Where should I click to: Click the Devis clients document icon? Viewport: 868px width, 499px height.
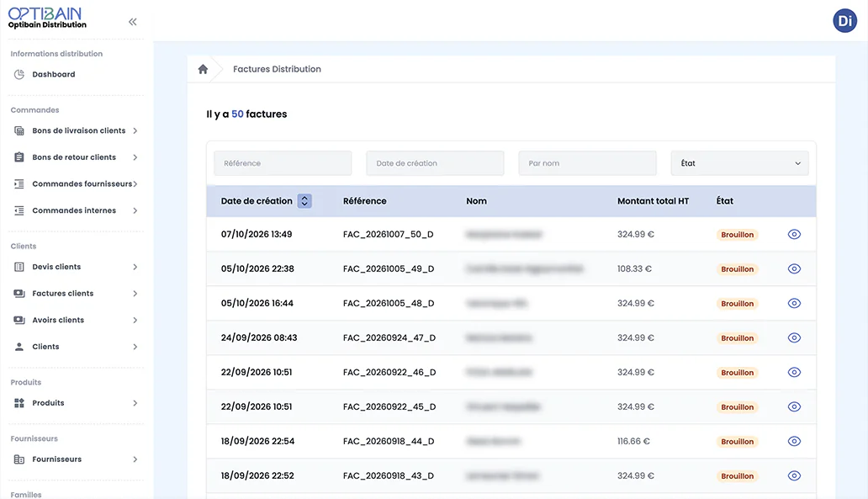pos(19,267)
